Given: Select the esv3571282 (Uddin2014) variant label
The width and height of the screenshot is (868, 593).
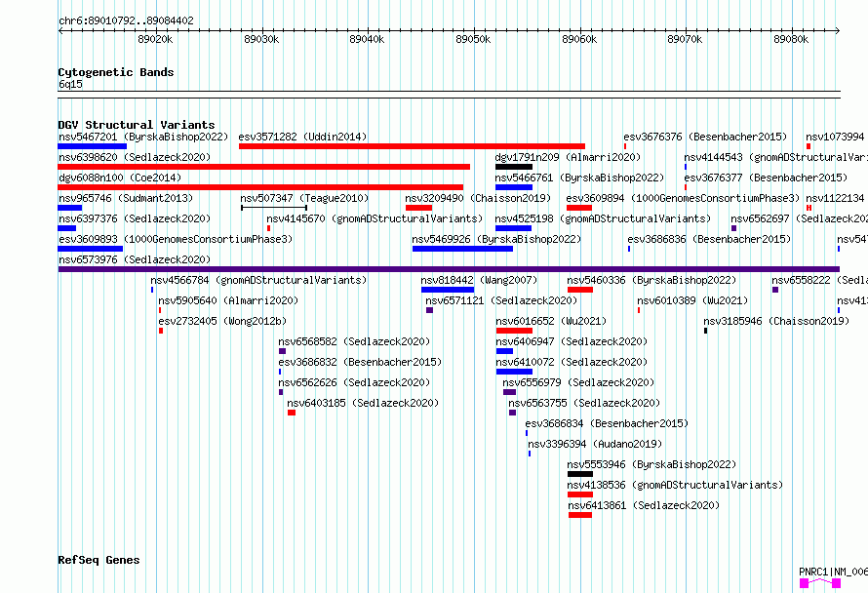Looking at the screenshot, I should pyautogui.click(x=302, y=137).
